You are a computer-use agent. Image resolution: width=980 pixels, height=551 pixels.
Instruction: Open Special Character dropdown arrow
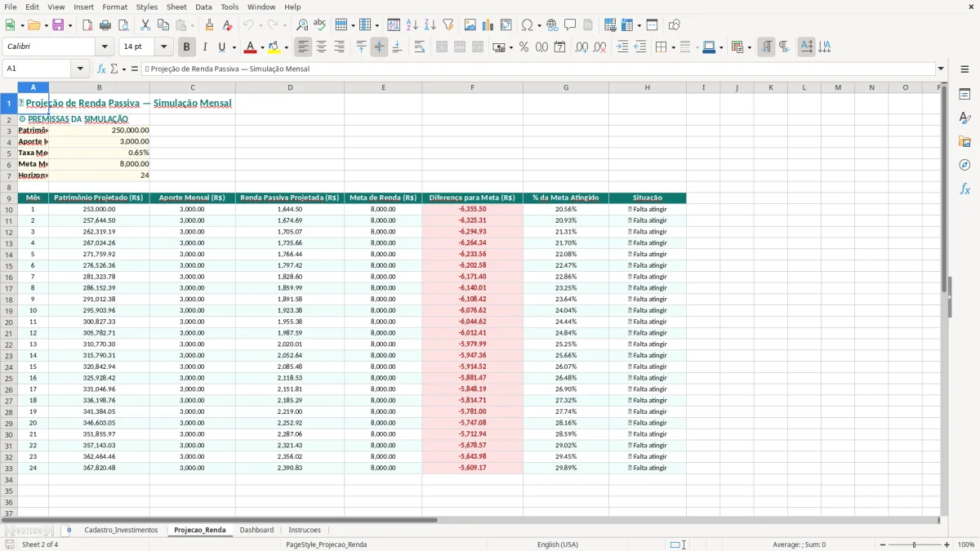click(x=539, y=25)
